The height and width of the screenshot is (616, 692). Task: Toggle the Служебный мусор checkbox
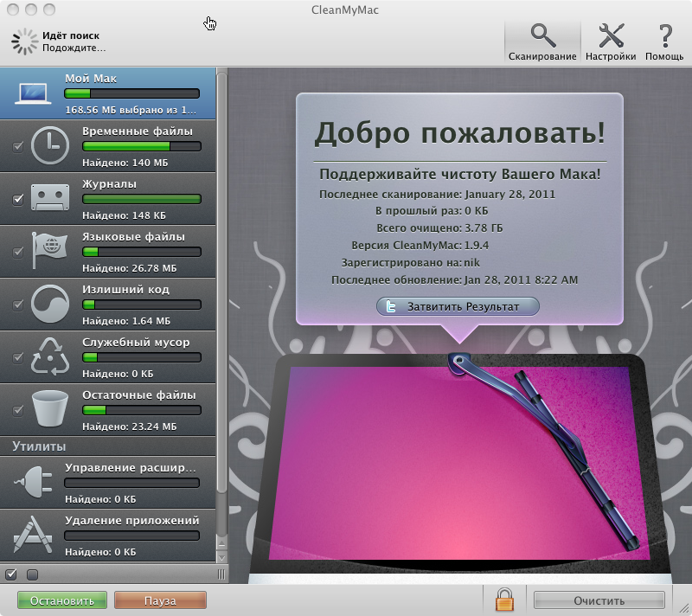point(17,357)
